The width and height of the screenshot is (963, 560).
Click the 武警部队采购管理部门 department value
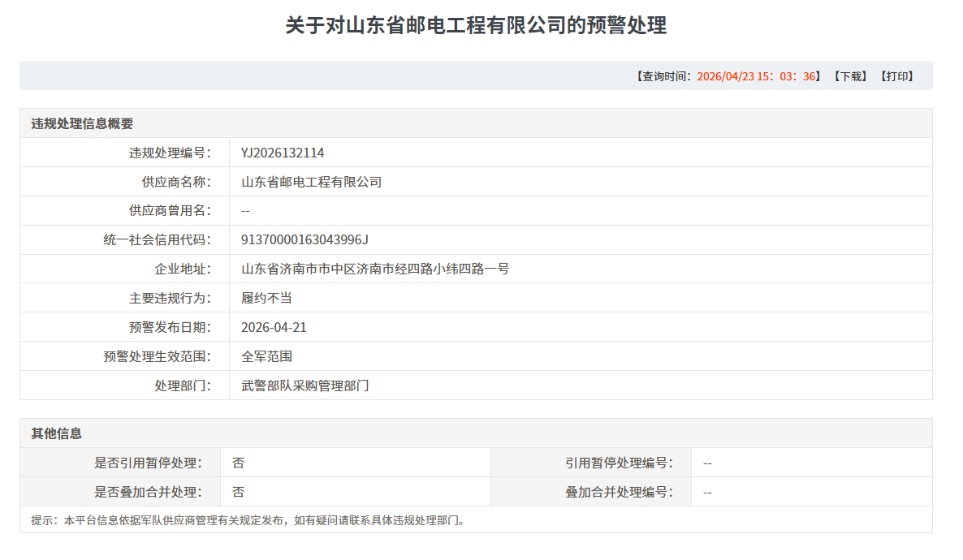(x=304, y=386)
